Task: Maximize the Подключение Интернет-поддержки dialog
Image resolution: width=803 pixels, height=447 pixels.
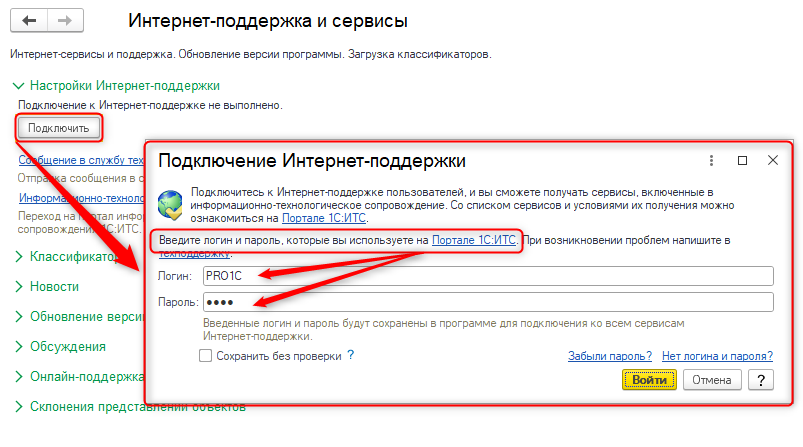Action: (x=742, y=161)
